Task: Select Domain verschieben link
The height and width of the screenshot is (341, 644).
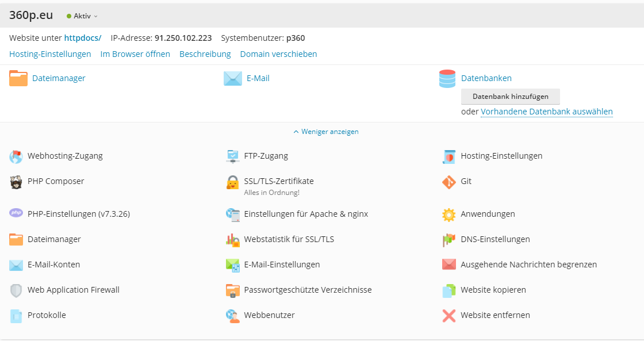Action: click(278, 54)
